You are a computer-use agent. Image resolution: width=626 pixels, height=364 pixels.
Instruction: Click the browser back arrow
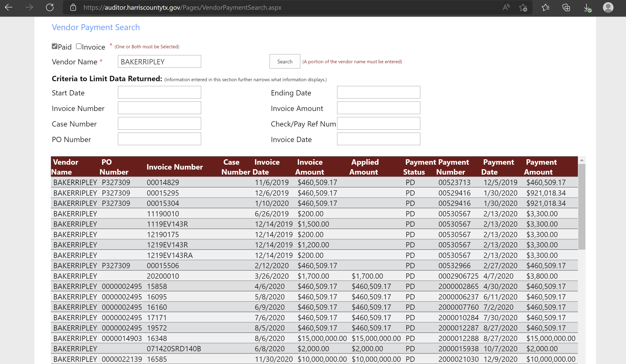click(x=9, y=7)
